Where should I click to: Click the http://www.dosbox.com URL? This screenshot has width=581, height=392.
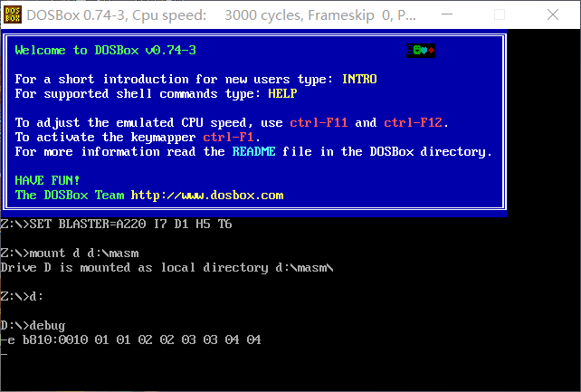207,195
